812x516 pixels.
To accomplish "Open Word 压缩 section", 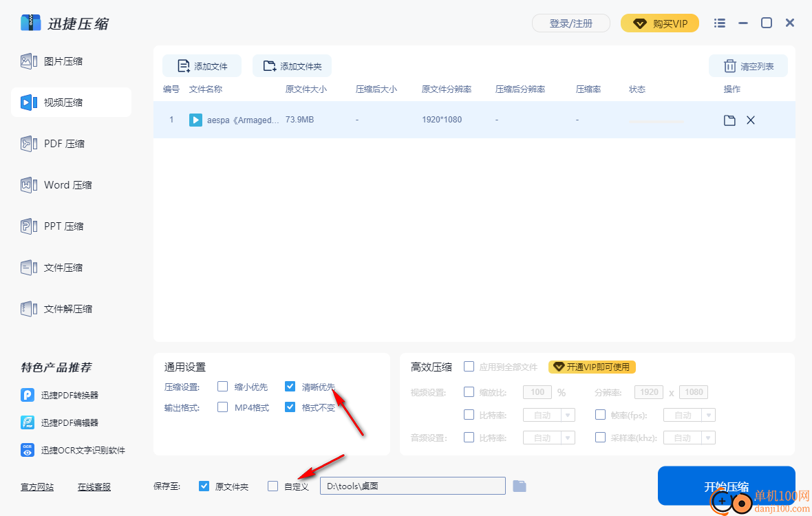I will [x=56, y=185].
